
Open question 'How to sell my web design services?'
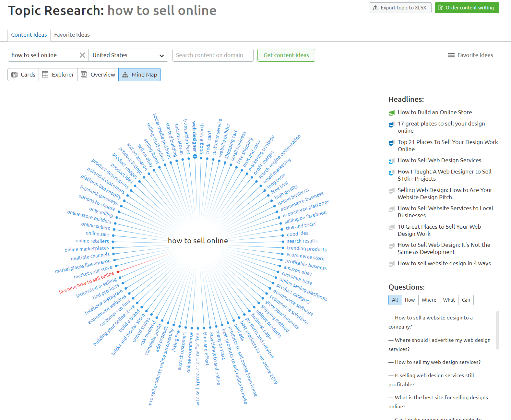tap(434, 362)
